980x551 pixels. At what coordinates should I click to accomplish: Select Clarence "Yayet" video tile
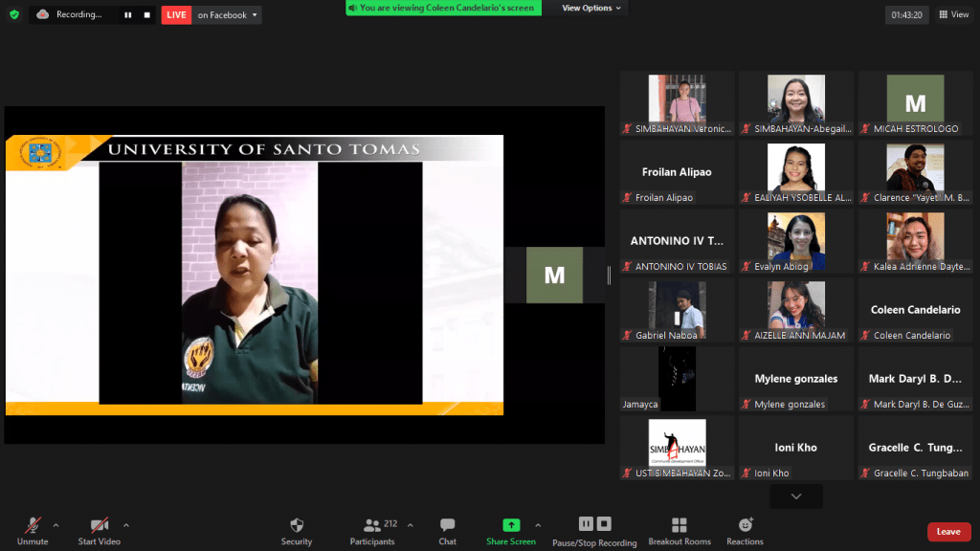(915, 172)
